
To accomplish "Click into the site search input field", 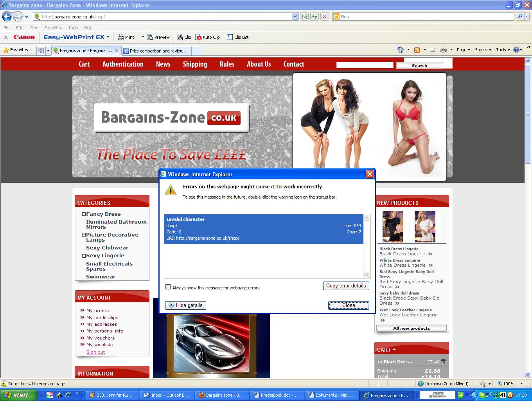I will click(365, 65).
